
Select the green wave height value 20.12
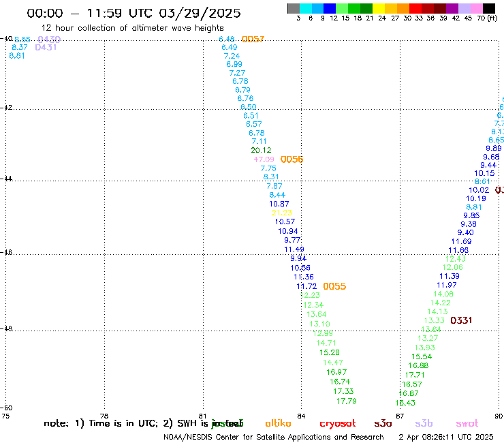tap(261, 150)
